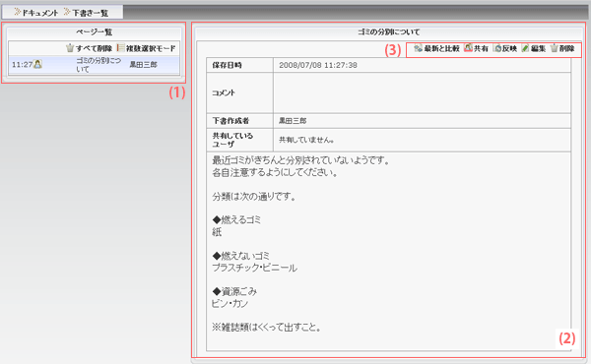
Task: Click the 共有しているユーザ label cell
Action: 239,140
